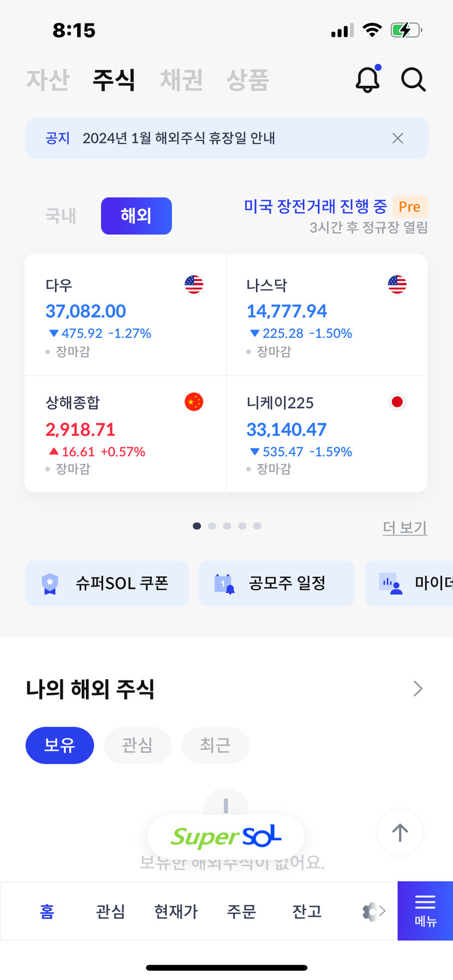Select the 해외 market toggle
This screenshot has width=453, height=980.
[x=136, y=216]
